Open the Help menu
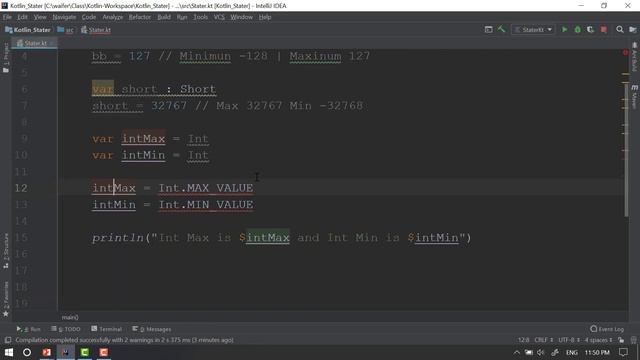Screen dimensions: 640x360 point(265,17)
